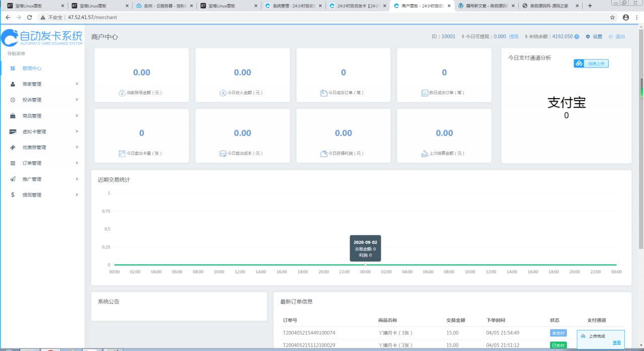Click the help icon beside 未结余额
Image resolution: width=644 pixels, height=351 pixels.
tap(577, 37)
